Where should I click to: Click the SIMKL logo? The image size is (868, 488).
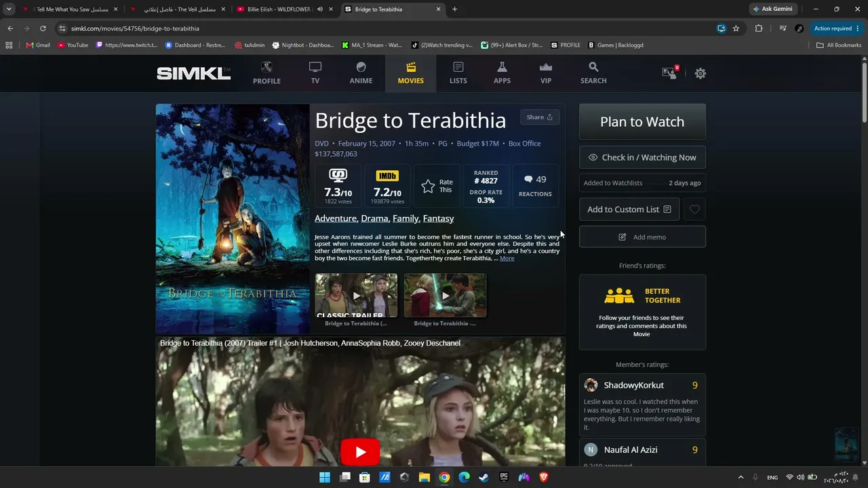coord(194,73)
